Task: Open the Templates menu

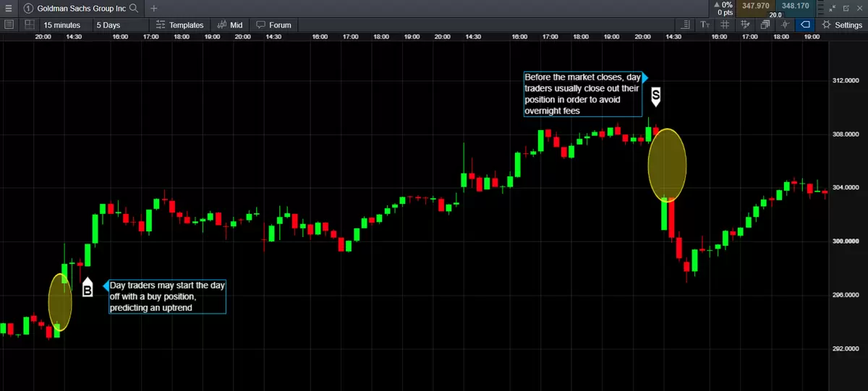Action: click(180, 25)
